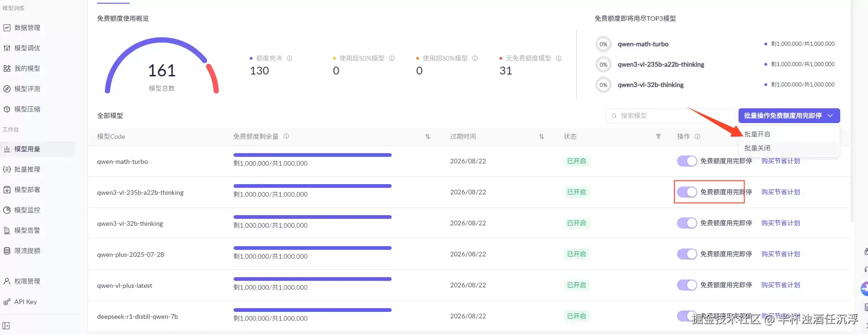
Task: Click the 模型调优 sliders icon
Action: point(7,48)
